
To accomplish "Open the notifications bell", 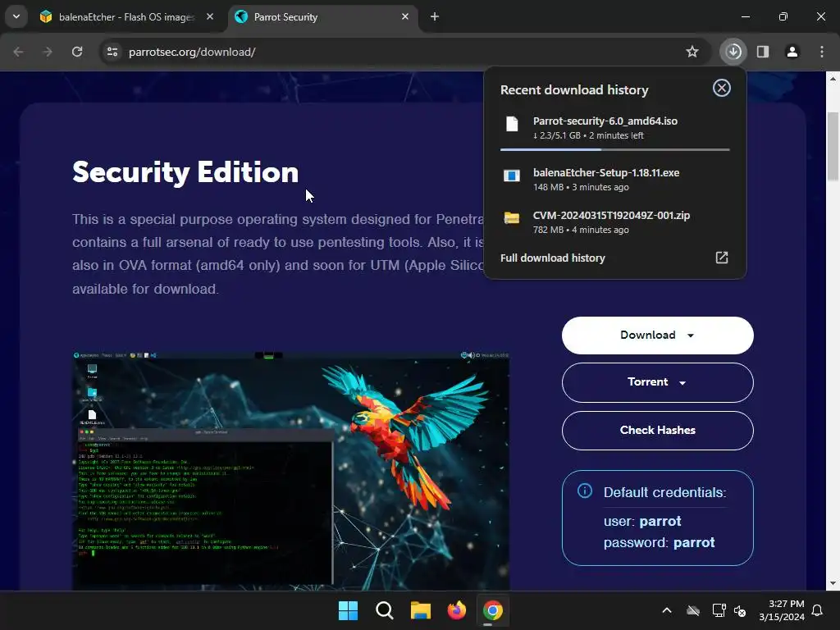I will [818, 610].
